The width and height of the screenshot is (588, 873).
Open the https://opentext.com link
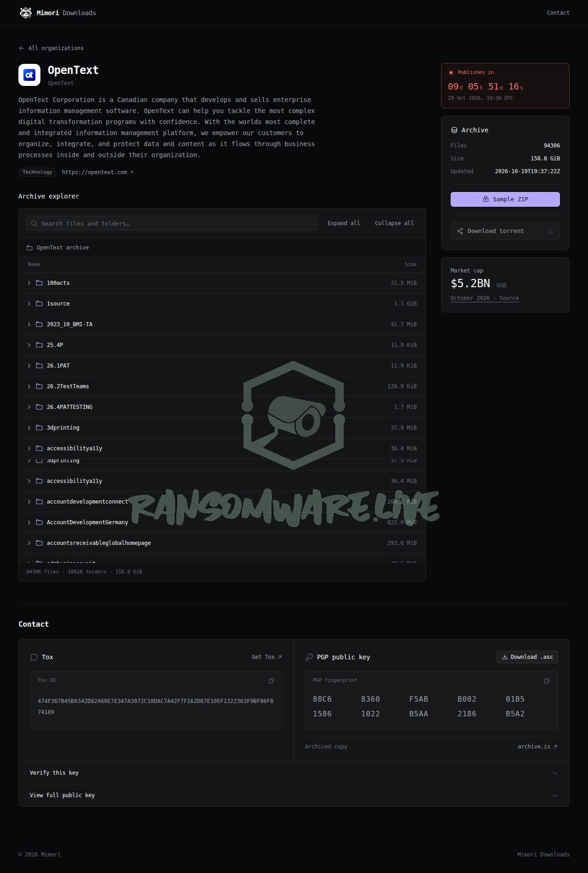(x=97, y=172)
